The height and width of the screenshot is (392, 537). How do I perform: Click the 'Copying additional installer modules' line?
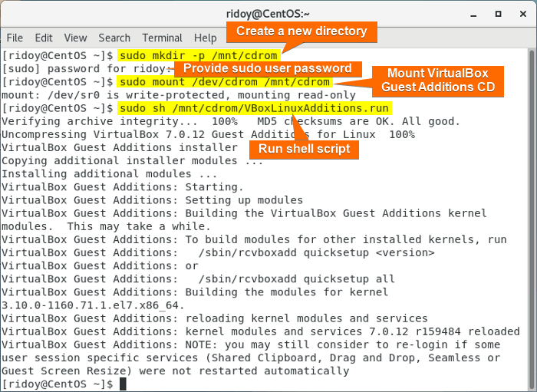coord(133,160)
